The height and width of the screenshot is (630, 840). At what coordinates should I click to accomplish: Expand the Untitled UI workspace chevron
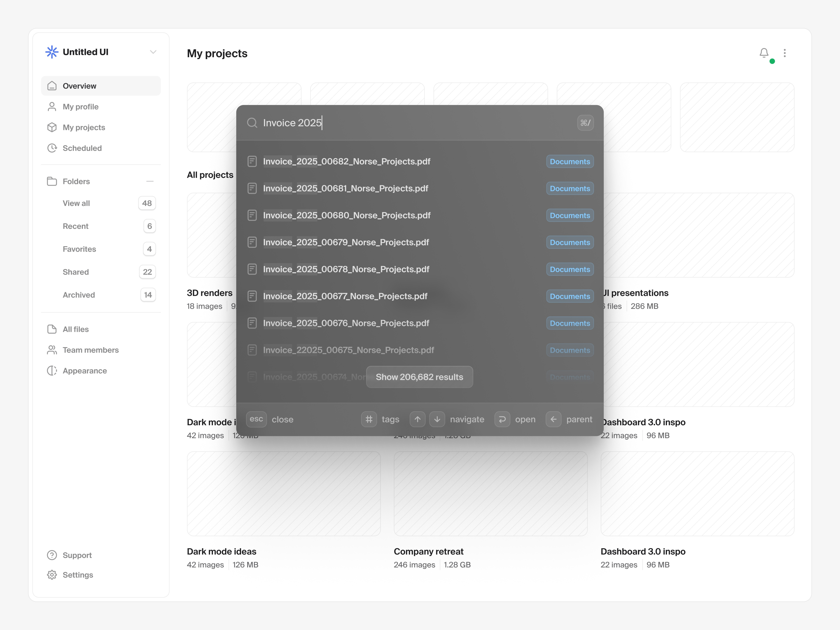(x=153, y=52)
